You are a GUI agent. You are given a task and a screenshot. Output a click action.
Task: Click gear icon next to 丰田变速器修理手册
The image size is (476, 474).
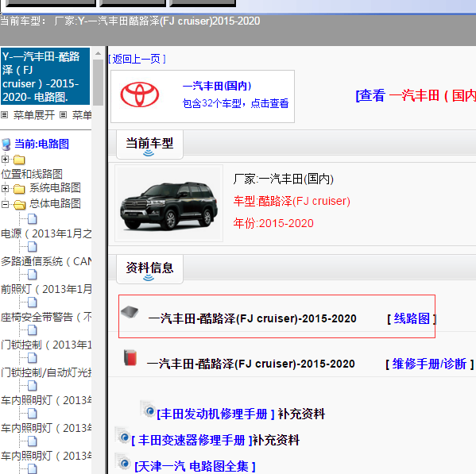[122, 436]
